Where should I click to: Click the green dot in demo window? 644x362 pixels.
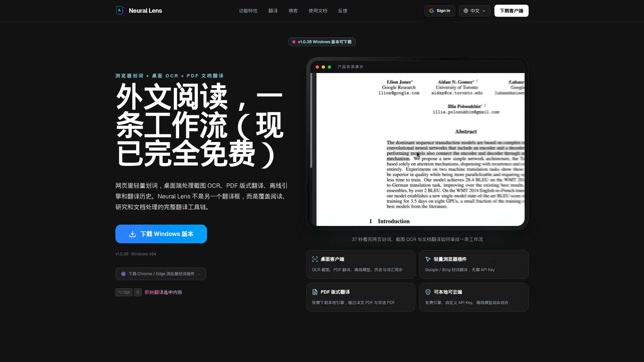coord(329,67)
